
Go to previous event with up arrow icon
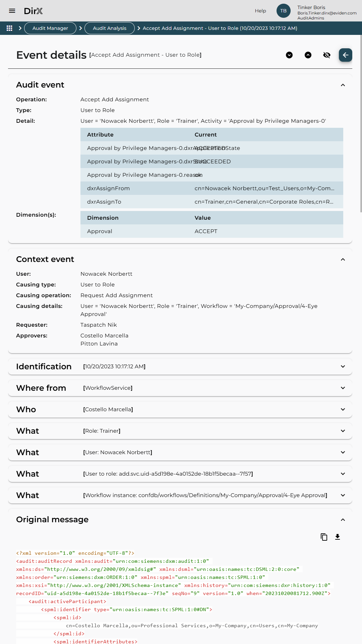[308, 55]
